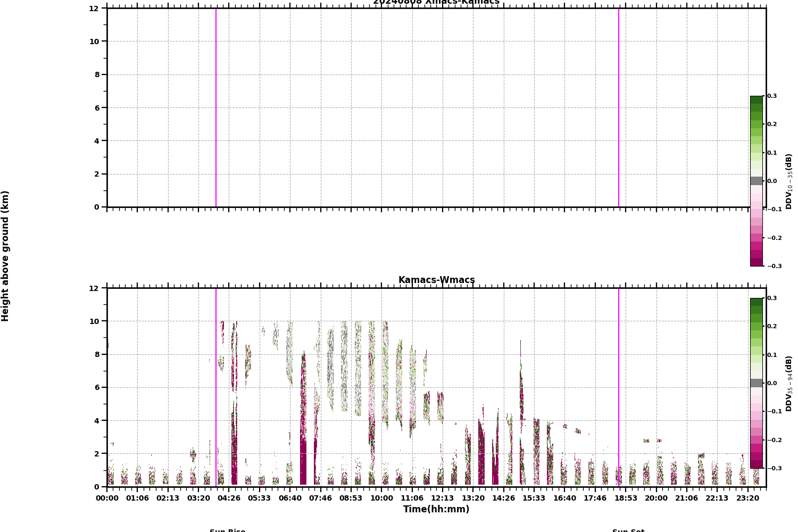Viewport: 798px width, 532px height.
Task: Pick the gray 0.0 swatch of the DDV10-35 colorbar
Action: tap(757, 181)
